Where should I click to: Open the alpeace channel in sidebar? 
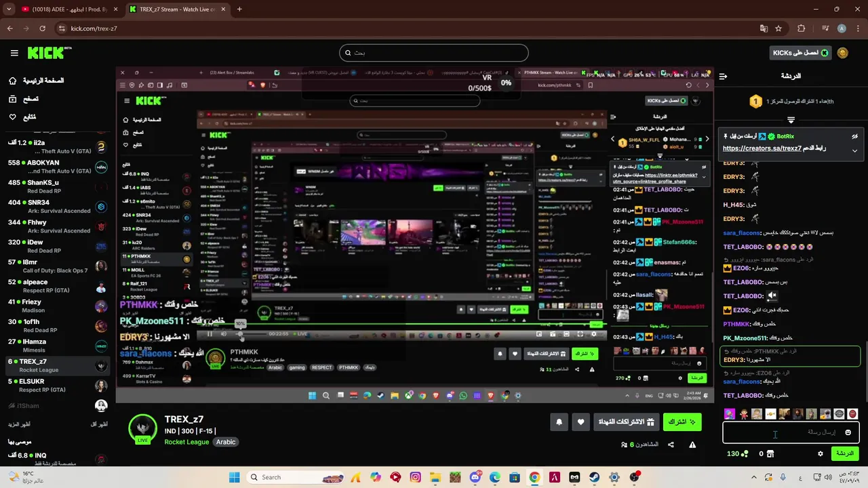56,285
